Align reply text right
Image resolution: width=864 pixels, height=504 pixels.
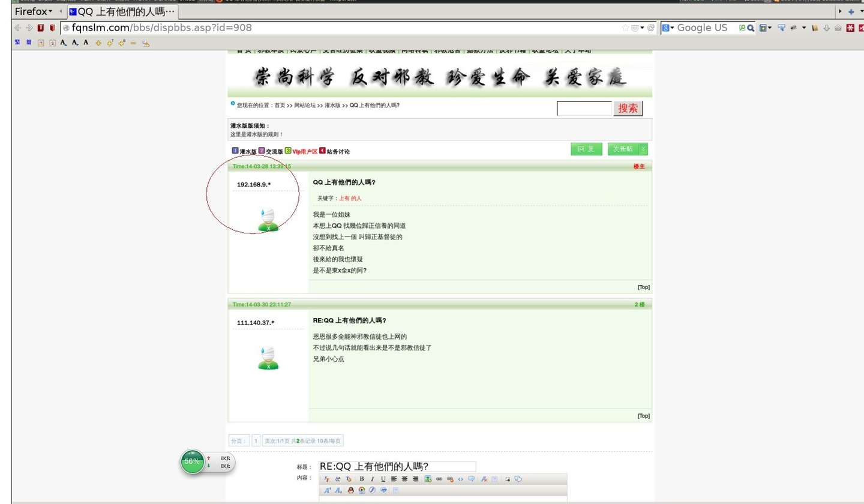click(416, 479)
